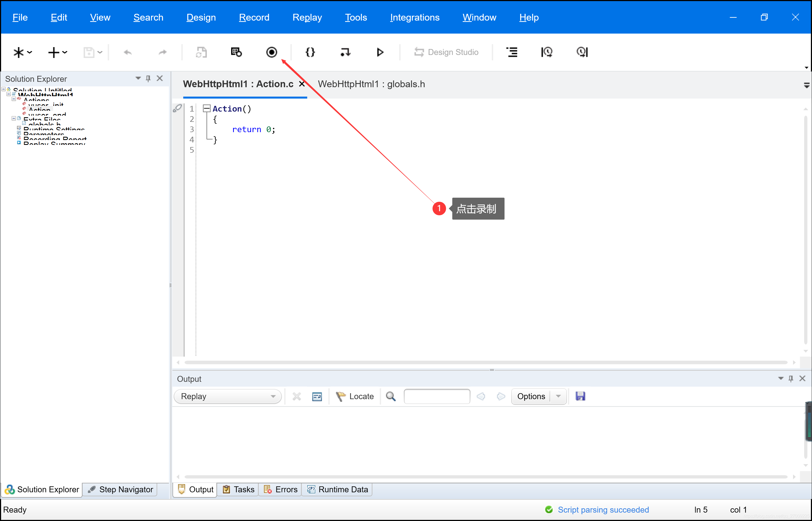Click the greyed Save disk icon
This screenshot has width=812, height=521.
pyautogui.click(x=89, y=53)
